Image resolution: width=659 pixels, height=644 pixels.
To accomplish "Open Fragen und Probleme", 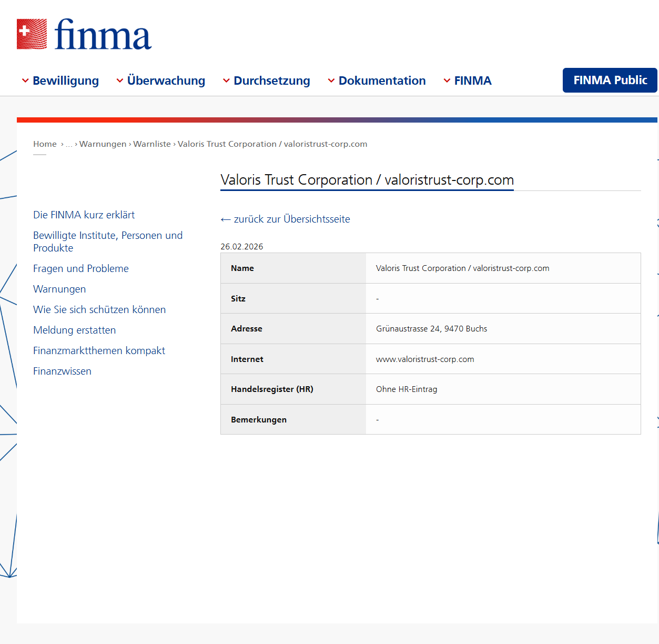I will pyautogui.click(x=81, y=268).
